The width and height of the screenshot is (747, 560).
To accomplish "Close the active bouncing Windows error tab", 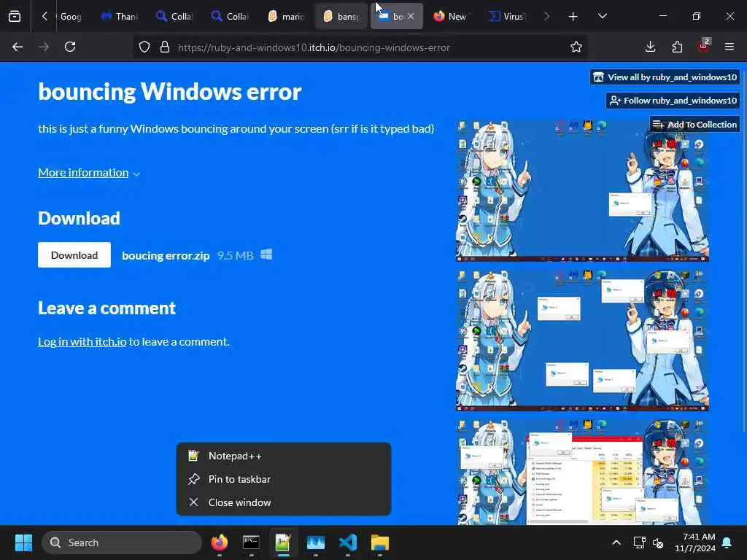I will pos(411,16).
